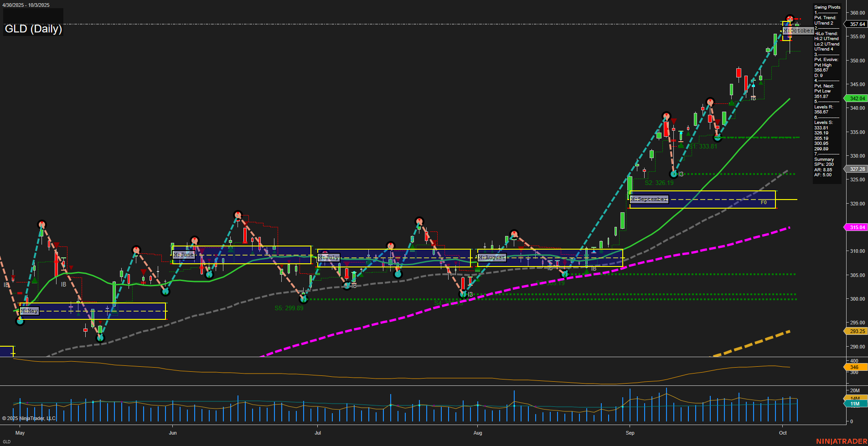Click the S1: 333.81 support level label
The width and height of the screenshot is (868, 446).
[703, 146]
